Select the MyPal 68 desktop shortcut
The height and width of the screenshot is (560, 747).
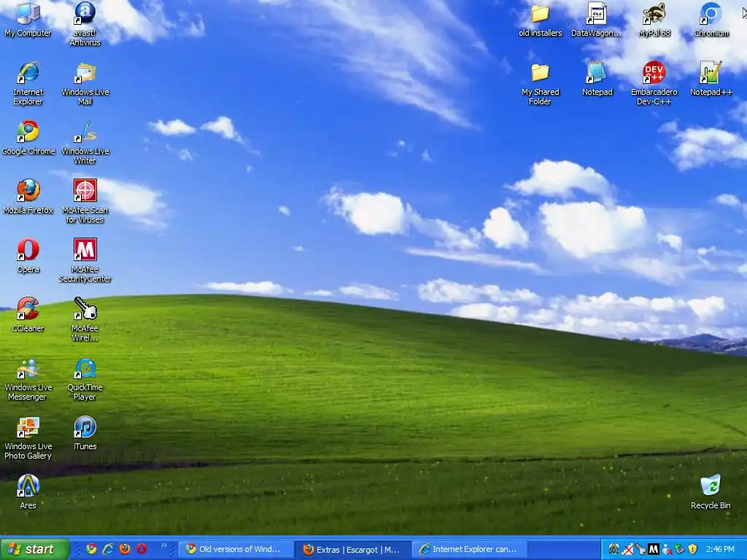click(x=654, y=20)
